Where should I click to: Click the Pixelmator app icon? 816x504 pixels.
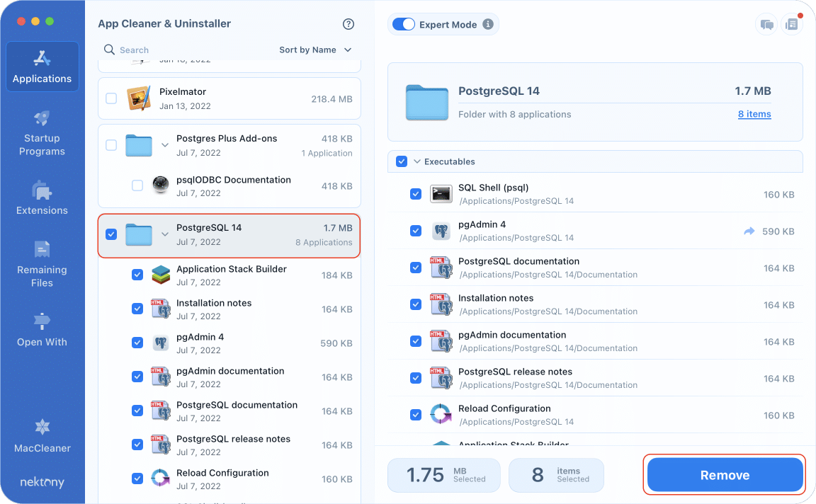click(139, 98)
